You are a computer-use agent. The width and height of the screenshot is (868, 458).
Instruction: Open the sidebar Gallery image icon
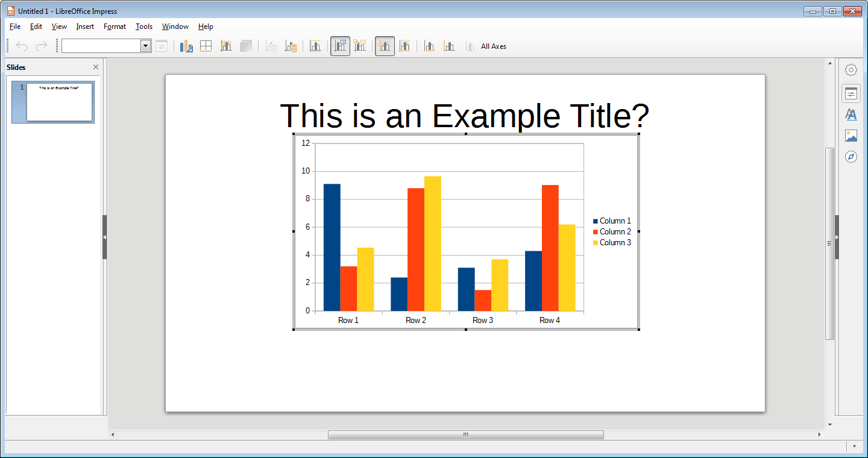851,136
